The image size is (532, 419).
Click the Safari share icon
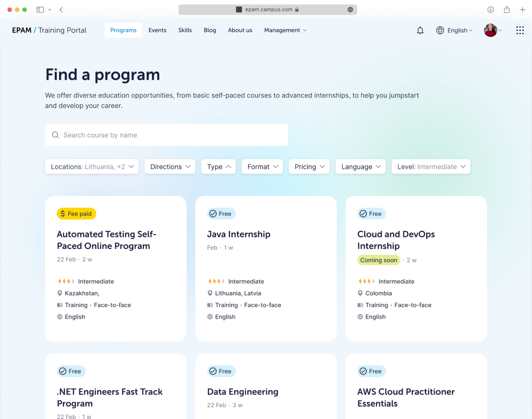click(x=507, y=10)
